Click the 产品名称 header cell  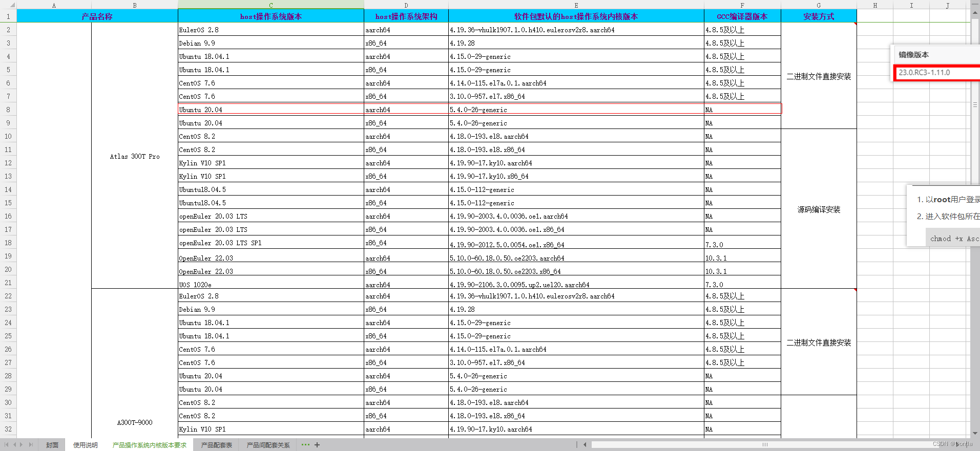point(97,16)
